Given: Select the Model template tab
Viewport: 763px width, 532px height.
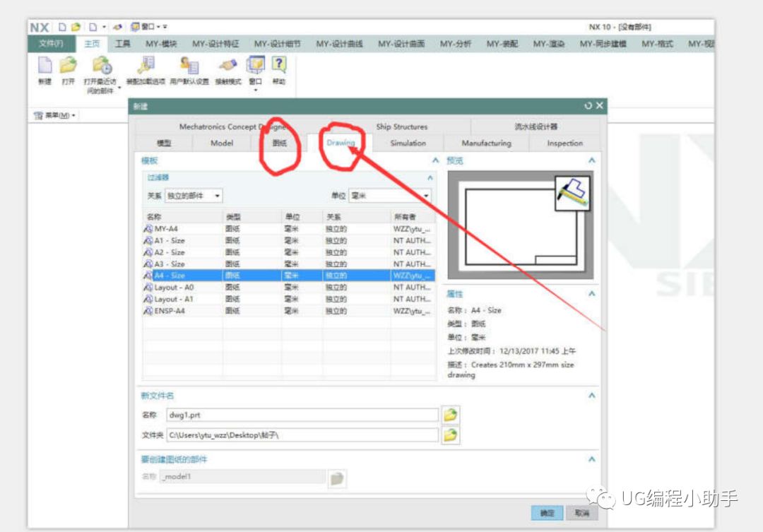Looking at the screenshot, I should coord(222,143).
